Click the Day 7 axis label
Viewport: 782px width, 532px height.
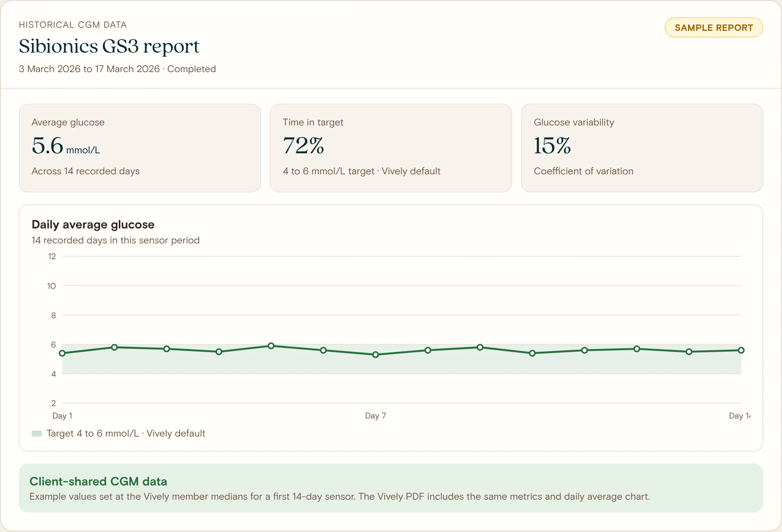[376, 416]
